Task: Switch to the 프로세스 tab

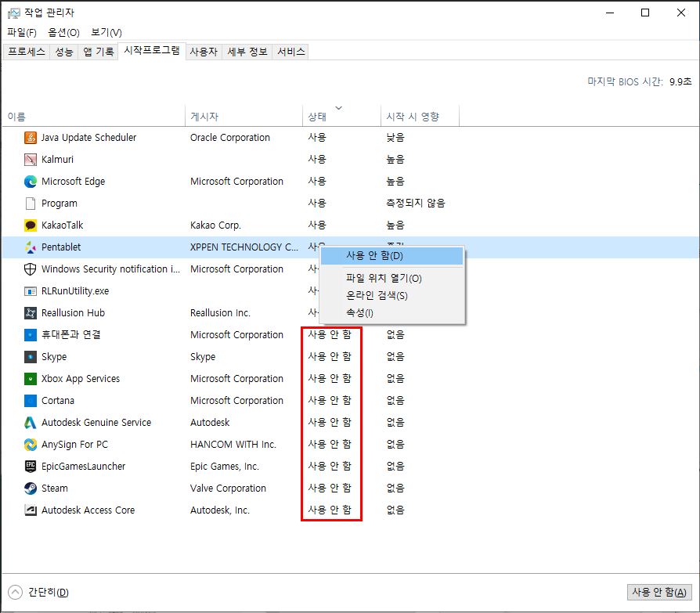Action: pos(27,52)
